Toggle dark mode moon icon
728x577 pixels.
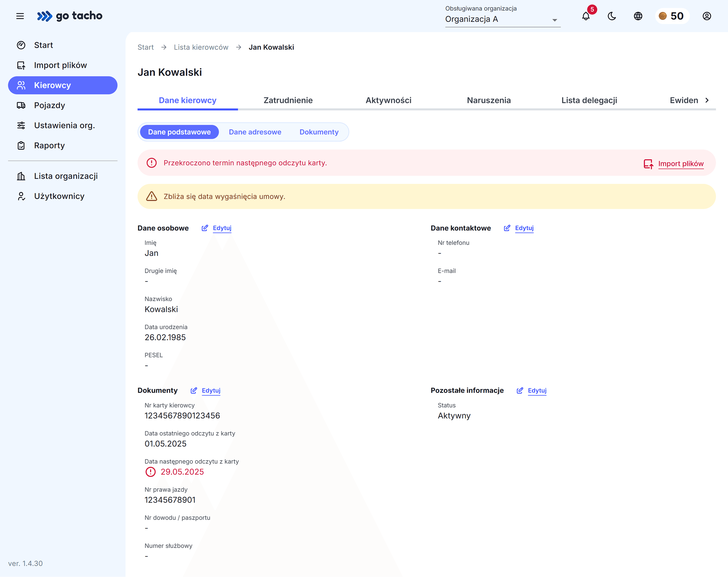click(x=612, y=16)
